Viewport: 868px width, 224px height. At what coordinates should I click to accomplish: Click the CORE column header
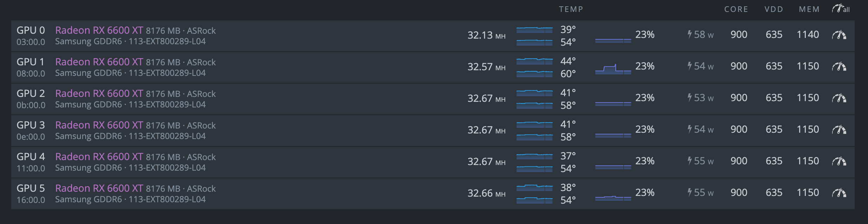pyautogui.click(x=736, y=9)
